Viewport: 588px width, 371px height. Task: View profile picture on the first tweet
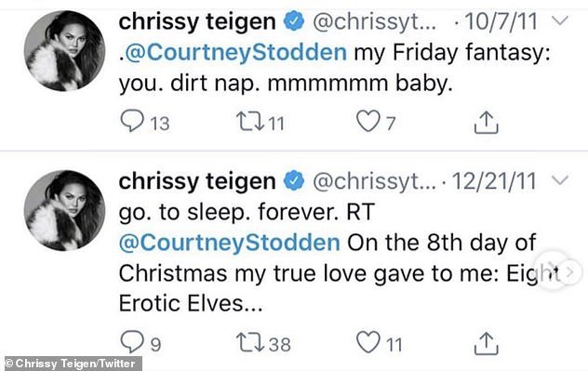coord(64,50)
